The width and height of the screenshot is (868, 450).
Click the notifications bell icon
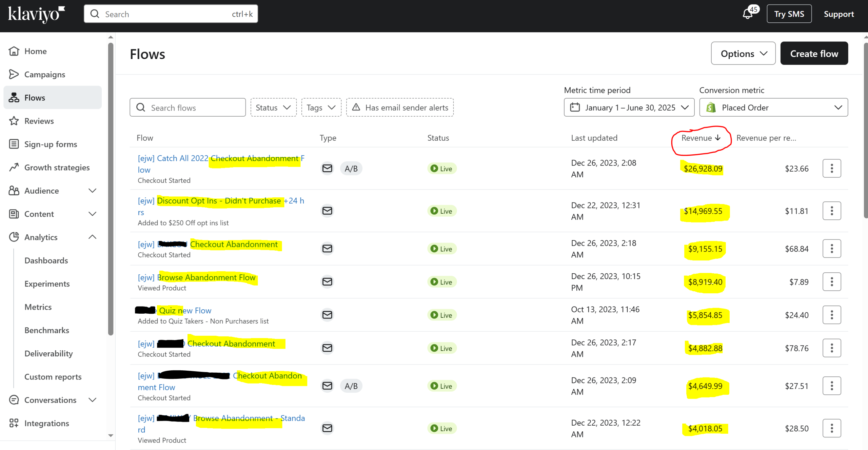747,14
